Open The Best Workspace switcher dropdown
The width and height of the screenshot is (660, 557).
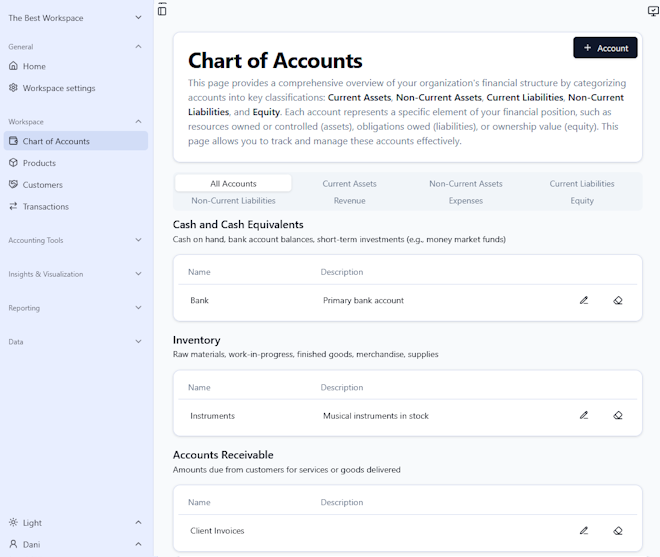click(75, 18)
